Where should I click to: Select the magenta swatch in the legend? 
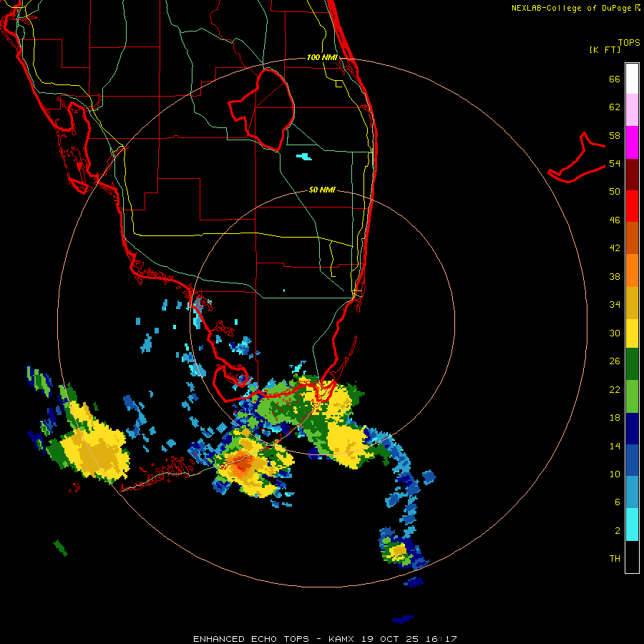632,142
